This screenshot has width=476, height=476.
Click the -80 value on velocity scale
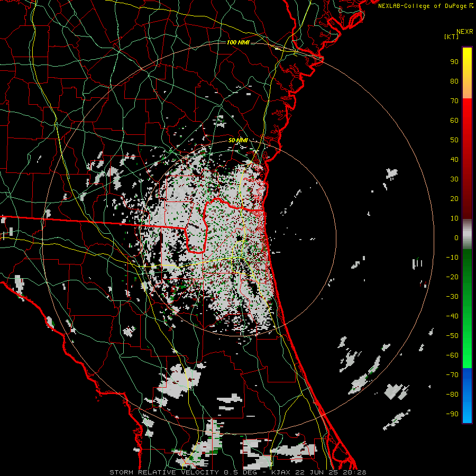452,395
